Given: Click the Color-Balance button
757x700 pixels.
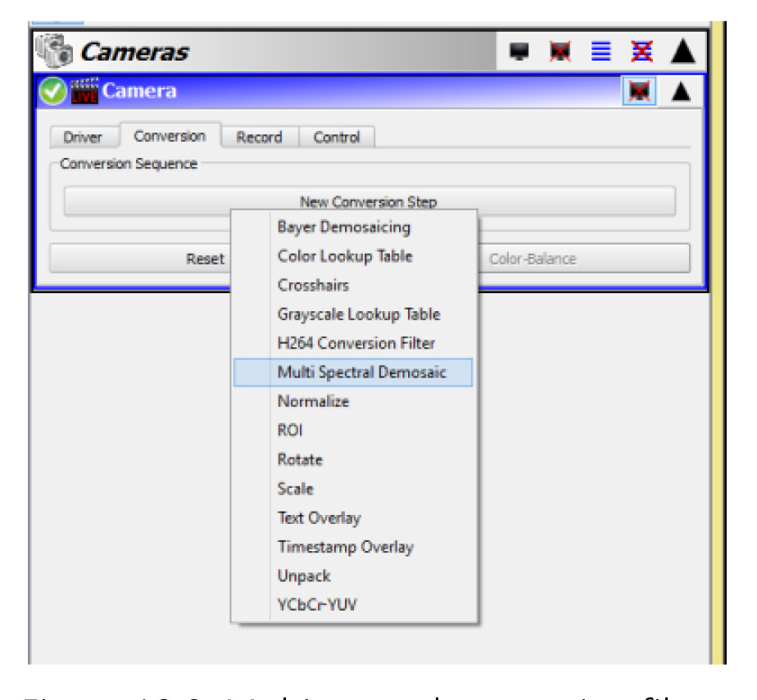Looking at the screenshot, I should tap(583, 259).
